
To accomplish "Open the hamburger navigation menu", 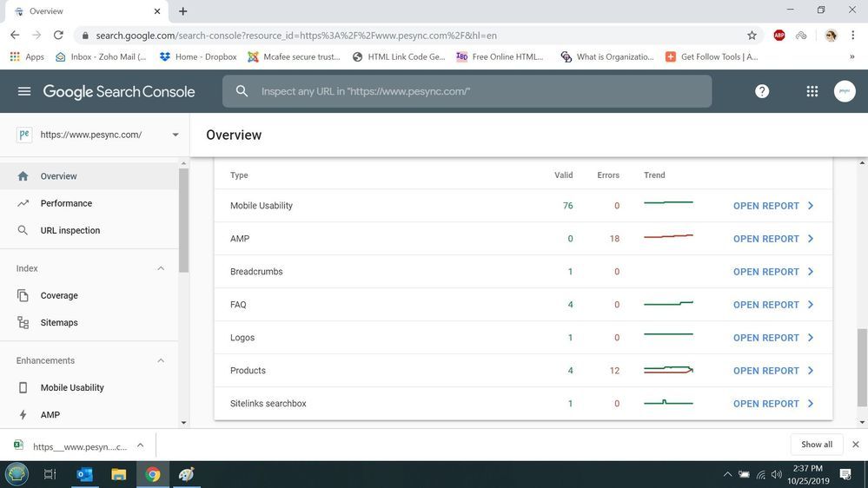I will coord(23,92).
